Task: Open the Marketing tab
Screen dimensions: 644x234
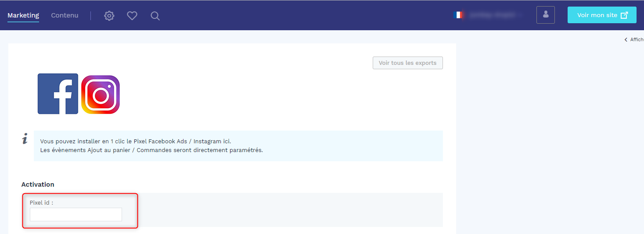Action: coord(23,15)
